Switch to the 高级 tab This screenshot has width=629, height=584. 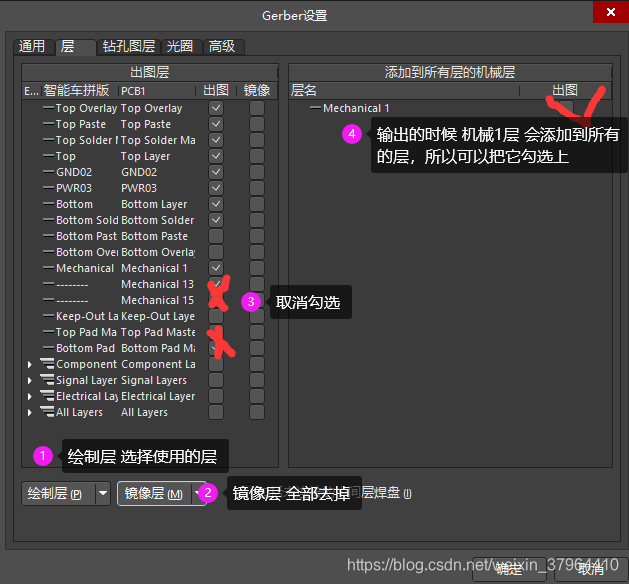pyautogui.click(x=223, y=47)
